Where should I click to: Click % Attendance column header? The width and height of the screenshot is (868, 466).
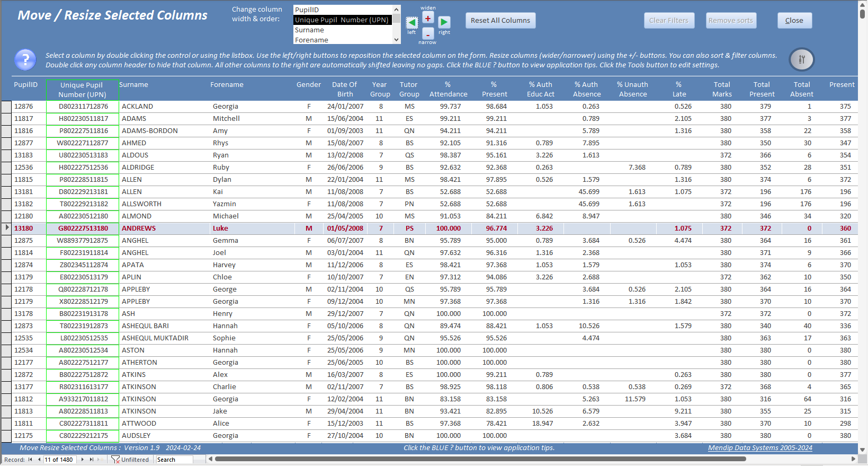click(x=448, y=89)
